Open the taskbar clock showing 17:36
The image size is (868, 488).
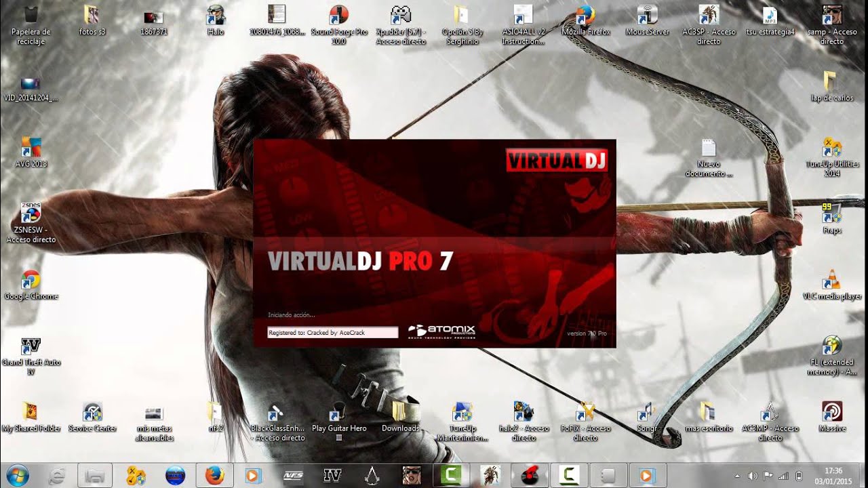[834, 475]
